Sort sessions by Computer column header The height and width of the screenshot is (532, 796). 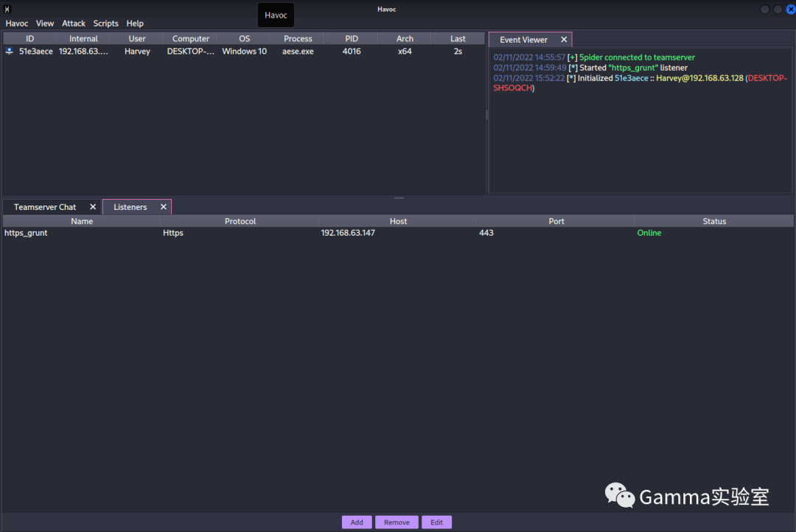pos(190,38)
